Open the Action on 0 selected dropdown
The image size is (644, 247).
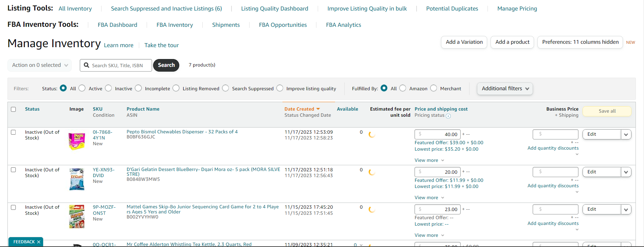click(x=39, y=65)
